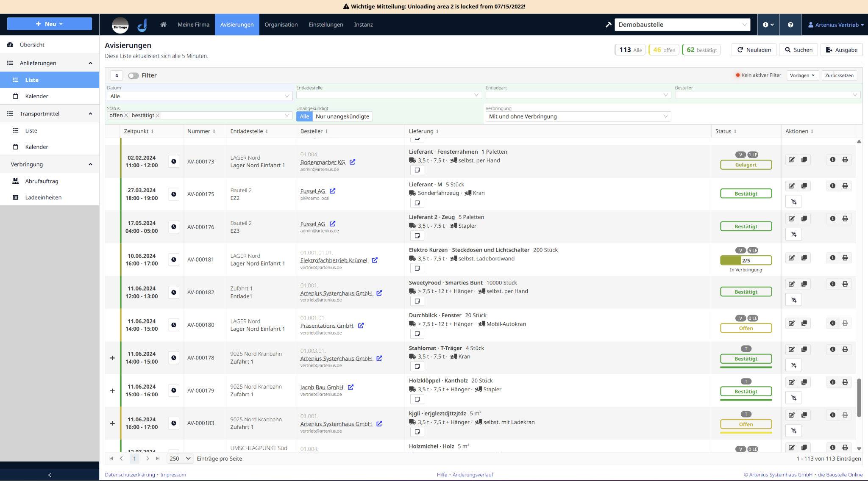868x481 pixels.
Task: Show info for AV-000176
Action: coord(833,218)
